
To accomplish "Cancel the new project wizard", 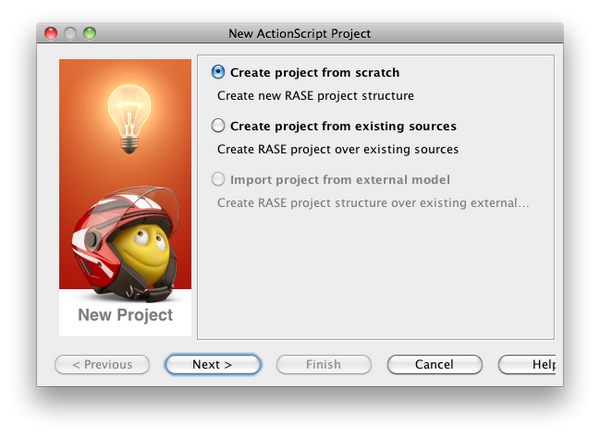I will 435,364.
